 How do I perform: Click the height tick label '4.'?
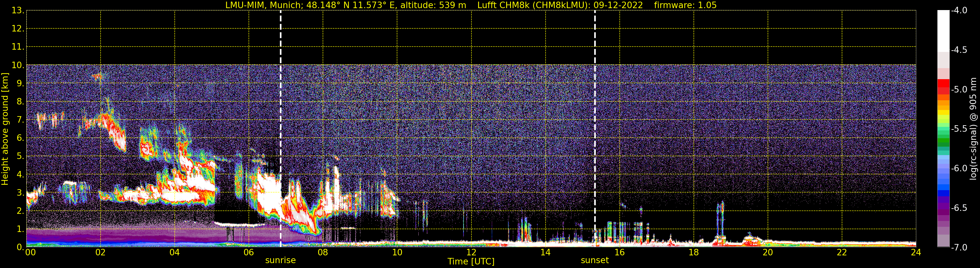(x=20, y=175)
